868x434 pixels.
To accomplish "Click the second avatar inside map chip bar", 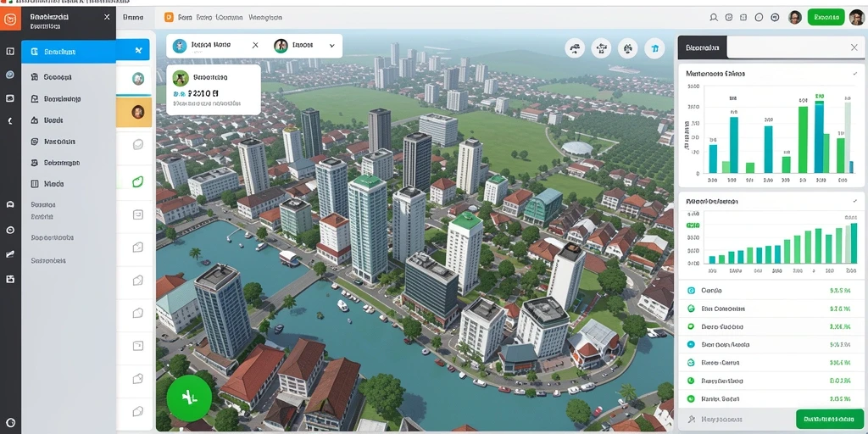I will coord(281,46).
